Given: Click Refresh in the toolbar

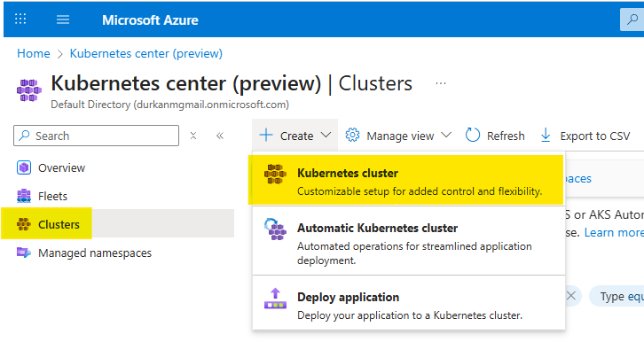Looking at the screenshot, I should click(495, 136).
